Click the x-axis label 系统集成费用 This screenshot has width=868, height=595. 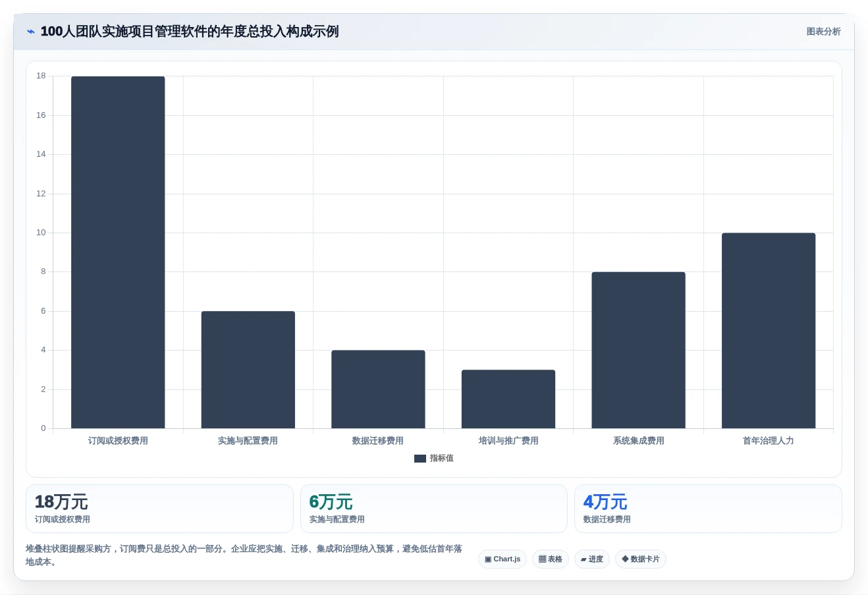(x=638, y=441)
